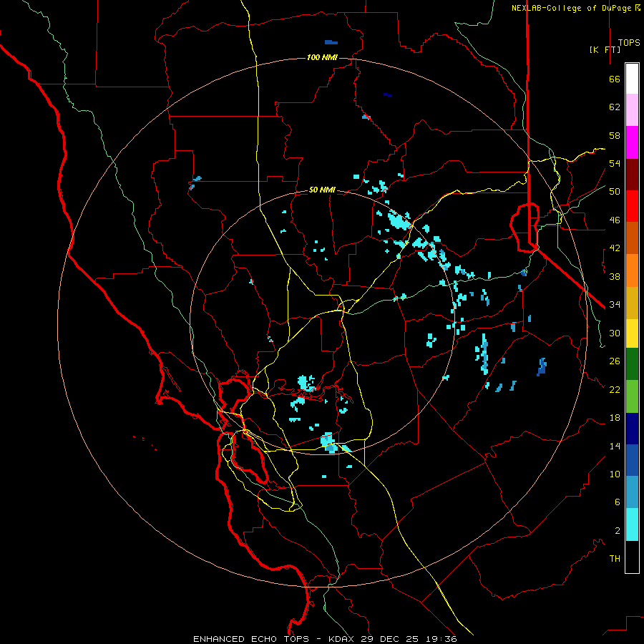
Task: Select the 38 legend value
Action: [x=615, y=276]
